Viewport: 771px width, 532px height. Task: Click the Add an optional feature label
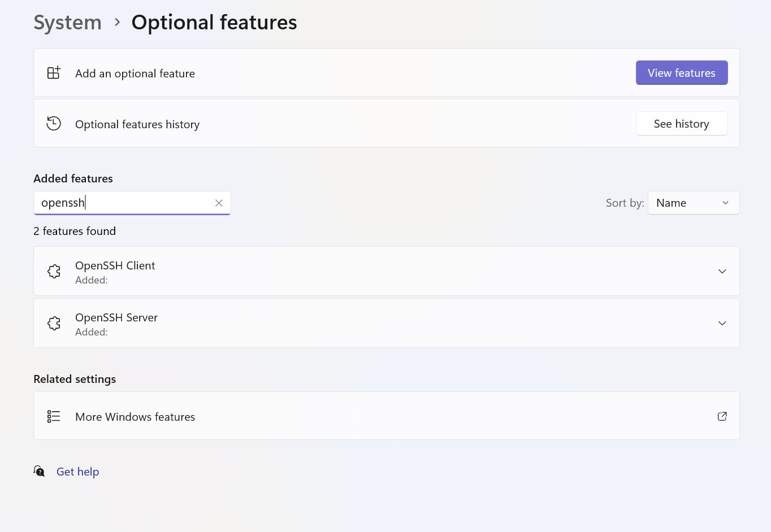[135, 73]
